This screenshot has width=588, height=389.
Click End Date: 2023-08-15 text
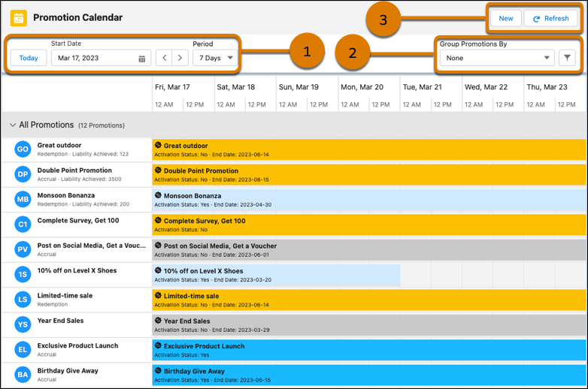tap(241, 179)
